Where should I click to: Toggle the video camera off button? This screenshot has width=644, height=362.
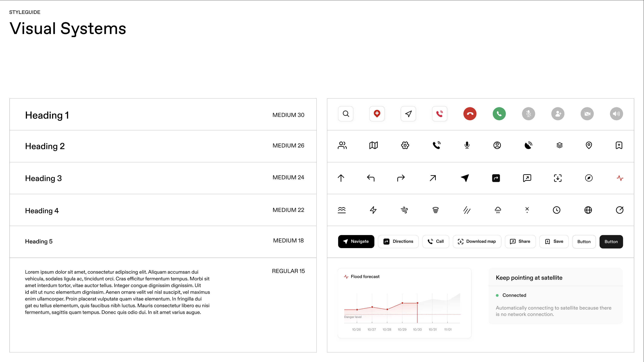[587, 114]
